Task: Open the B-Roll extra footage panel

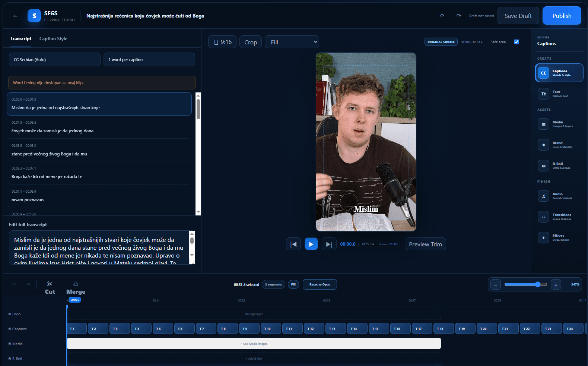Action: click(x=559, y=165)
